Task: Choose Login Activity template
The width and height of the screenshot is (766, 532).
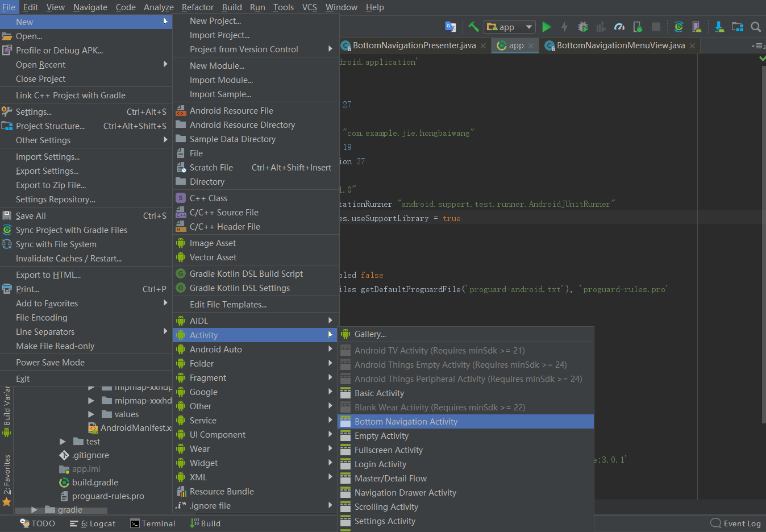Action: [x=466, y=464]
